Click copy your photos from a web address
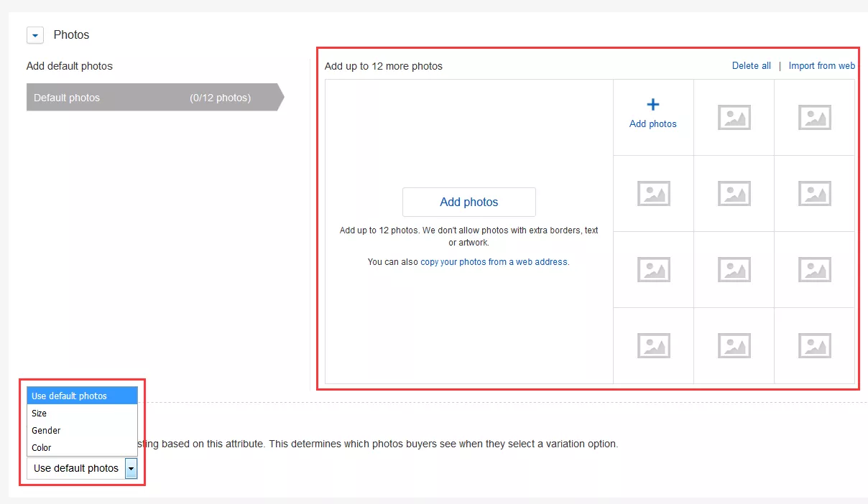The image size is (868, 504). [x=494, y=262]
